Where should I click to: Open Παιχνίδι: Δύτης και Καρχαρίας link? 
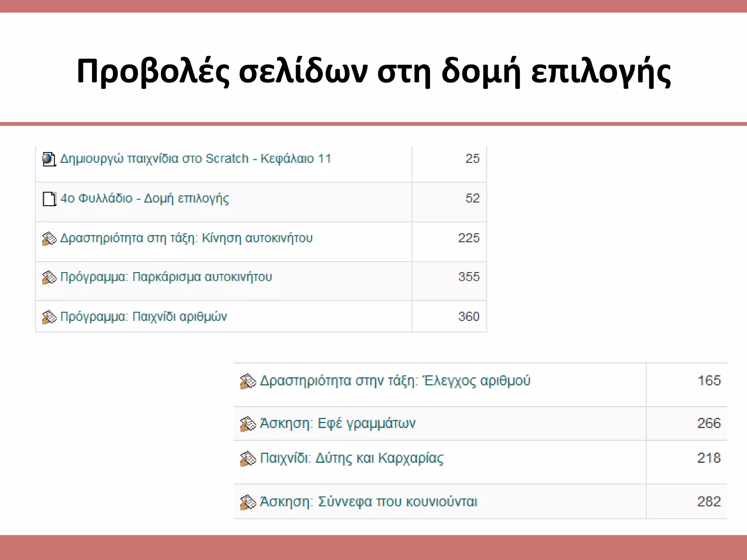point(352,458)
